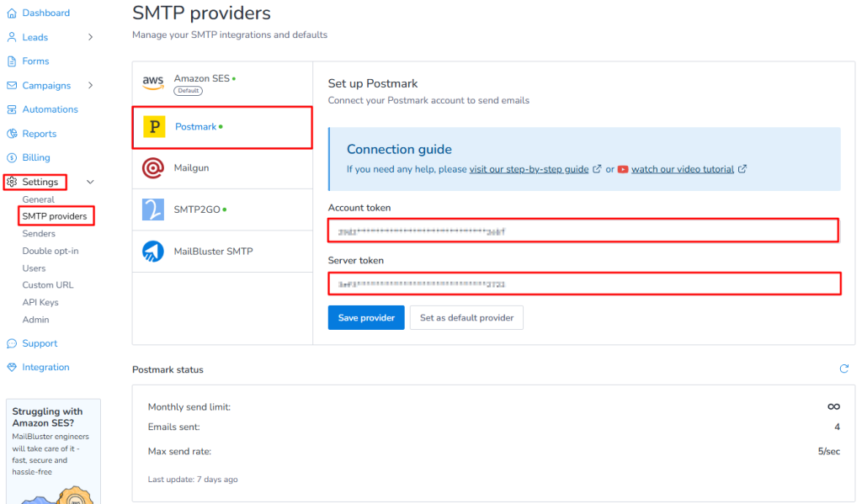Screen dimensions: 862x504
Task: Click the Reports pie chart icon
Action: [12, 134]
